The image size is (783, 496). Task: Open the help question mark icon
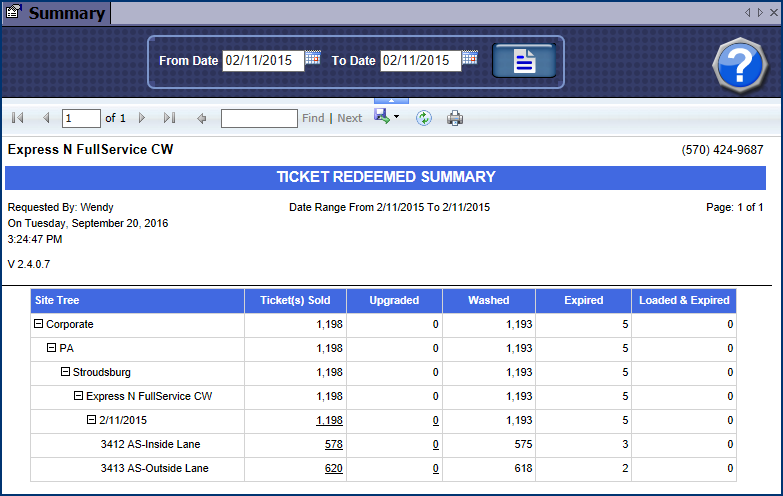pos(739,66)
